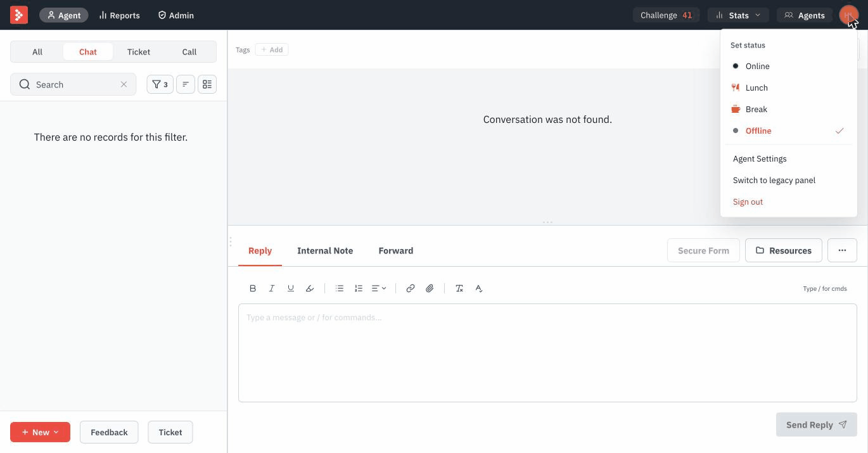This screenshot has height=453, width=868.
Task: Click into the message text area
Action: point(547,353)
